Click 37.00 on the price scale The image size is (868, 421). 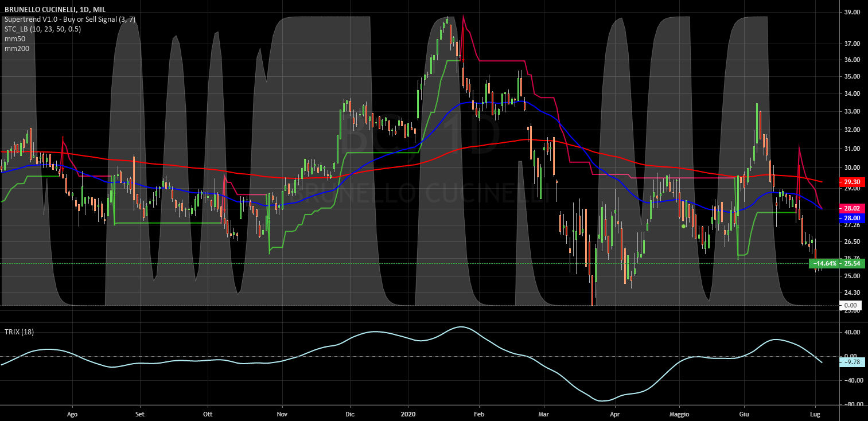point(852,44)
